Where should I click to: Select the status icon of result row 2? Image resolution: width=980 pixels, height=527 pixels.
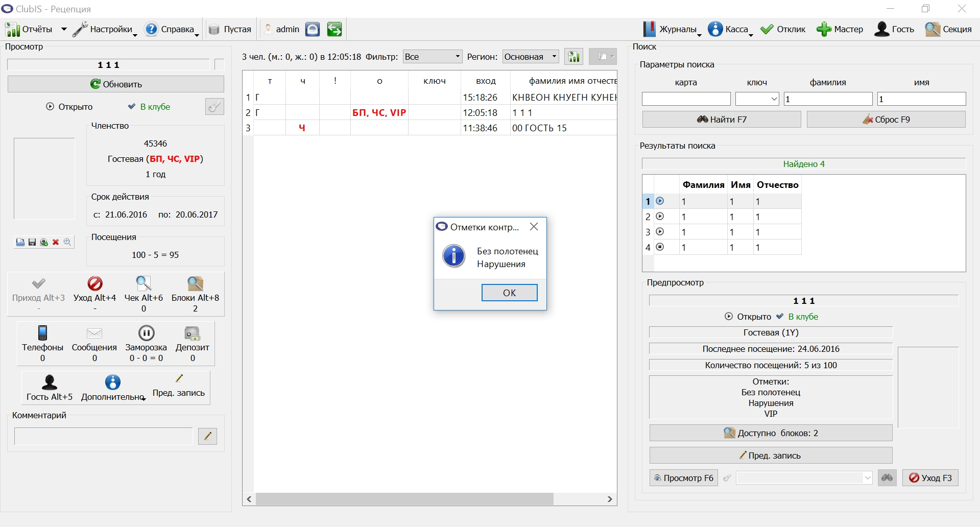pyautogui.click(x=660, y=217)
